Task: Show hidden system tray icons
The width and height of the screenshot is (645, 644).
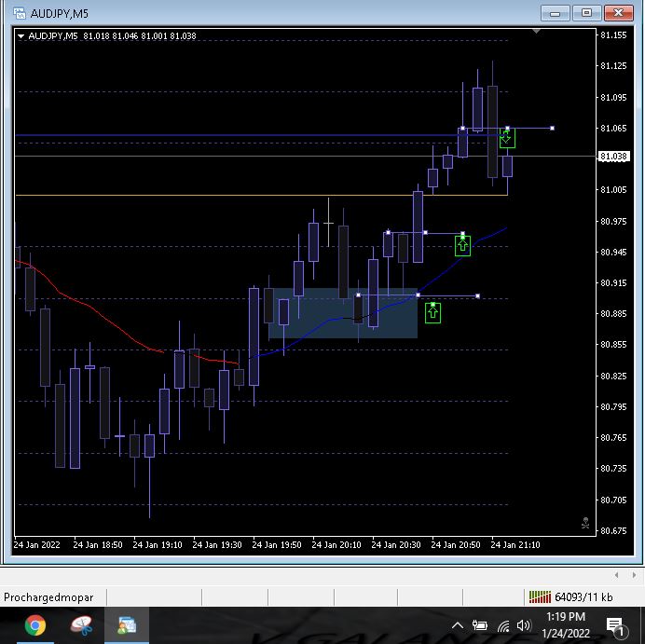Action: pos(458,626)
